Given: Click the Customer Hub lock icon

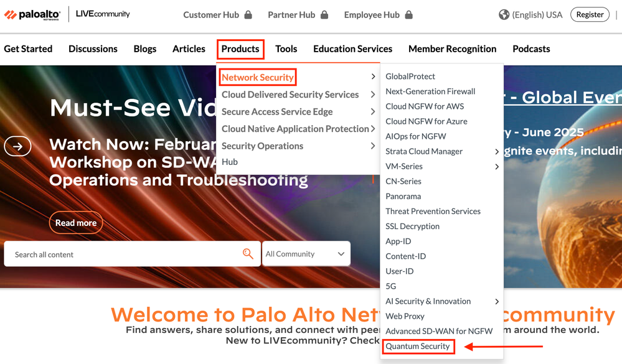Looking at the screenshot, I should point(248,15).
